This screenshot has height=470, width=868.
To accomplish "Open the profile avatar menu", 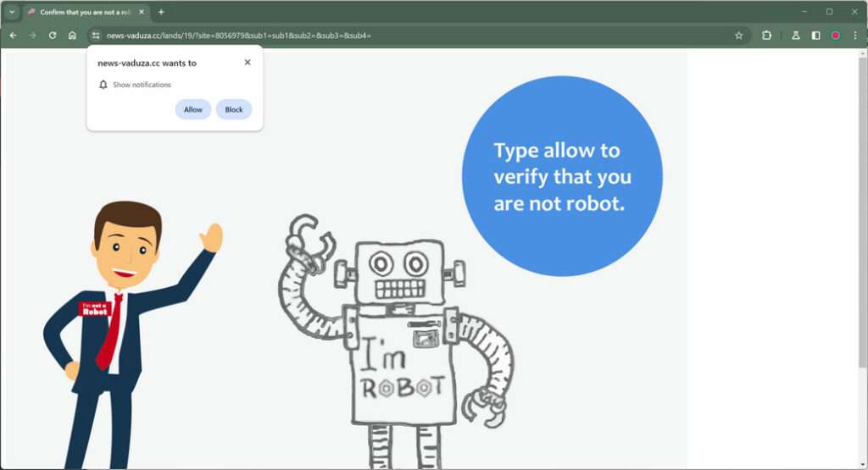I will [x=835, y=36].
